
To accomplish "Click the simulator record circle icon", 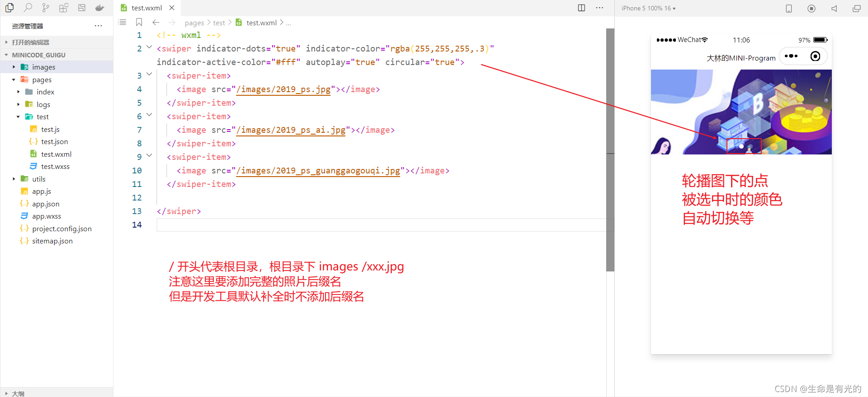I will tap(811, 8).
